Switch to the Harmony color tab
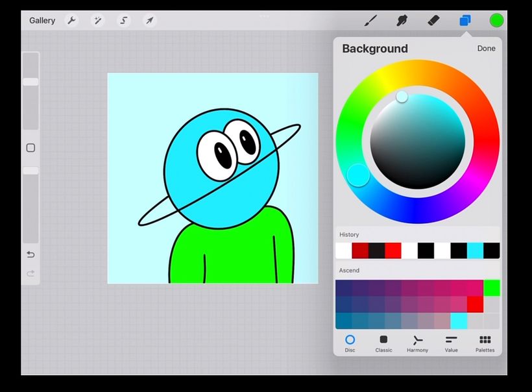Viewport: 532px width, 392px height. click(x=417, y=343)
